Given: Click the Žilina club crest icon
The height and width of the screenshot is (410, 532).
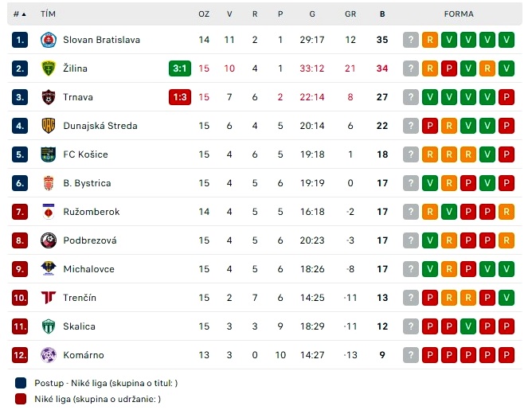Looking at the screenshot, I should point(49,68).
